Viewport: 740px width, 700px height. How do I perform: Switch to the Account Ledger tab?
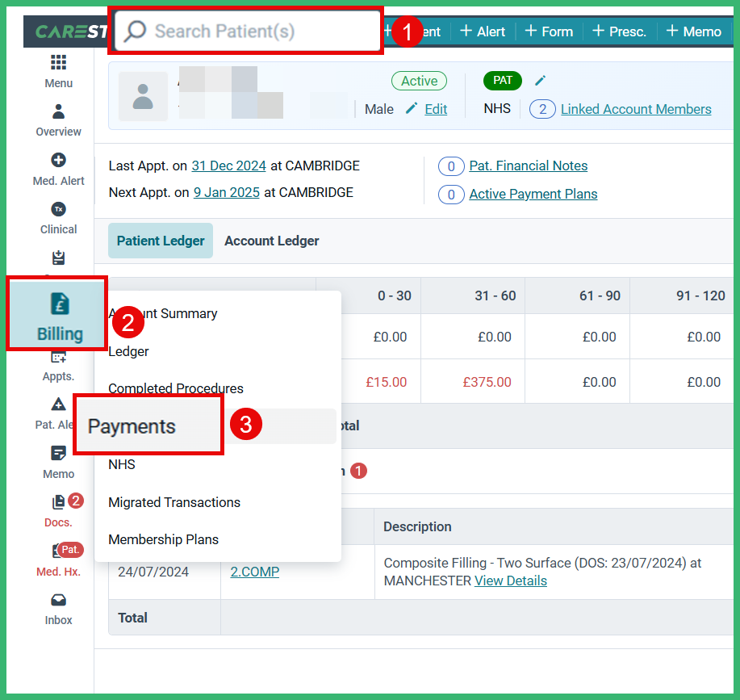pos(272,241)
